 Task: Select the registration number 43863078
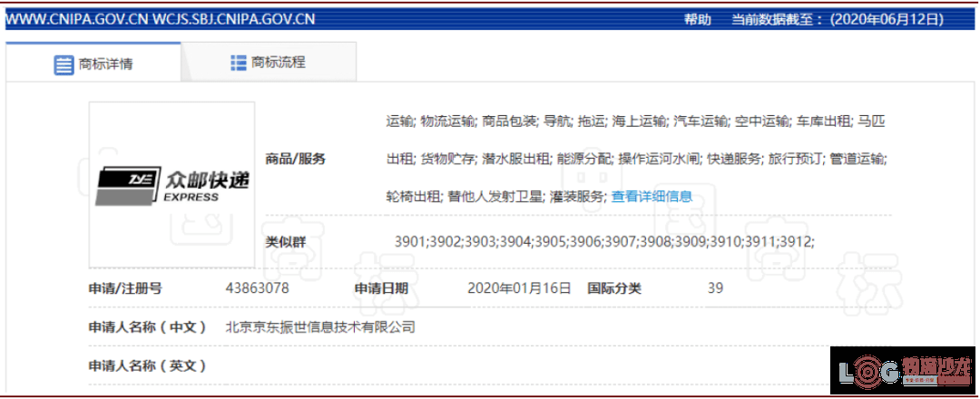(x=258, y=288)
